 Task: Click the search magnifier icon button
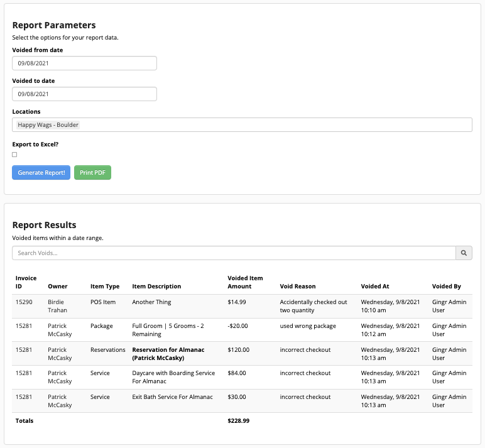[x=464, y=253]
